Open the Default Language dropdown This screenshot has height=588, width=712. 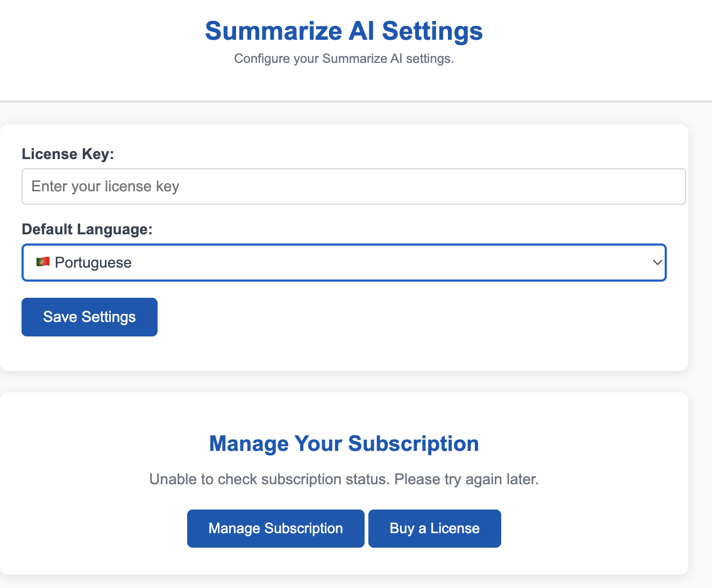[x=344, y=262]
